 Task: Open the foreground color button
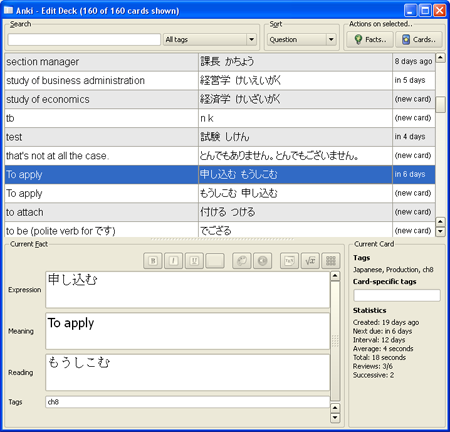point(215,261)
